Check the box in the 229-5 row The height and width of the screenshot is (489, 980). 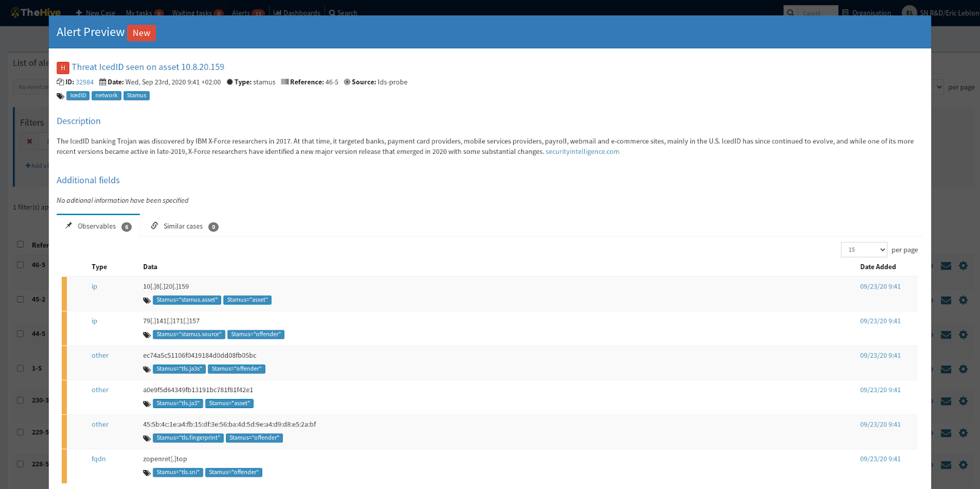[x=20, y=432]
